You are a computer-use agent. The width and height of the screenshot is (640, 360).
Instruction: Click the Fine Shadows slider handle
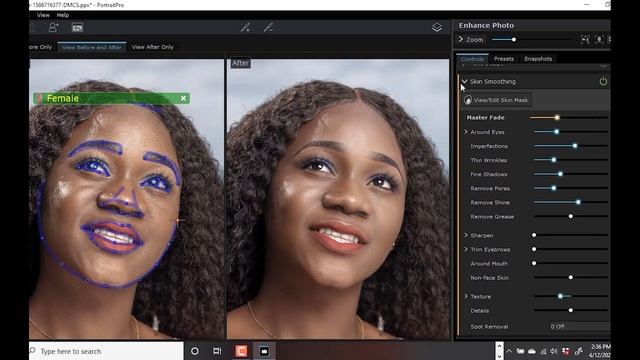(560, 174)
